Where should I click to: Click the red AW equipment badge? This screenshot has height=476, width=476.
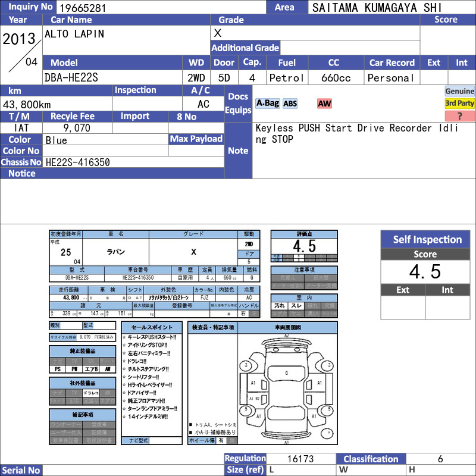click(x=324, y=104)
